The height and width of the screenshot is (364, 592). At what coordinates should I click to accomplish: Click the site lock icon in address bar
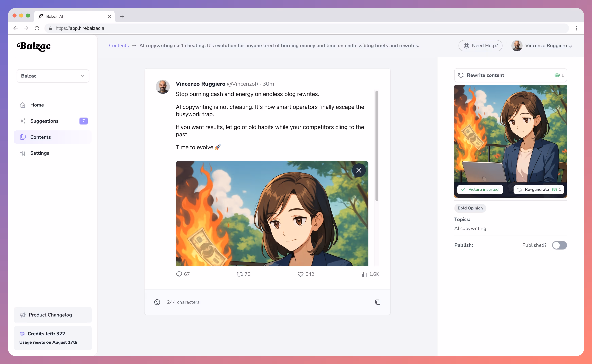(x=50, y=28)
